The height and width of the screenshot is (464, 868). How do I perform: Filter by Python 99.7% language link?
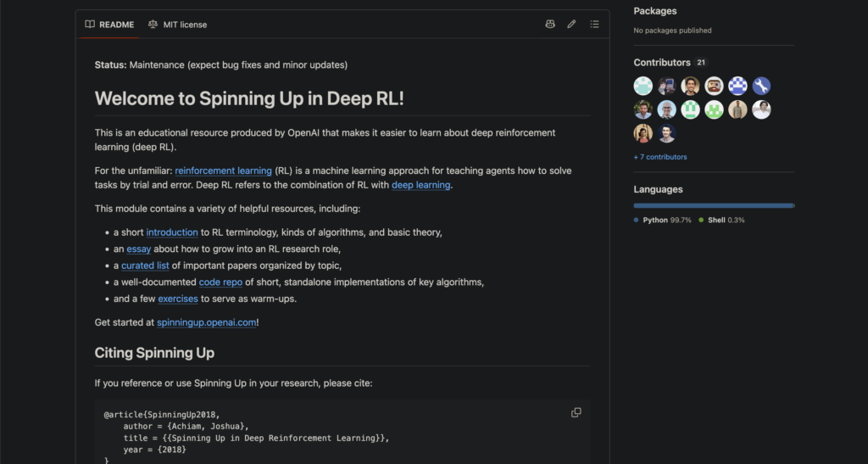[x=663, y=220]
